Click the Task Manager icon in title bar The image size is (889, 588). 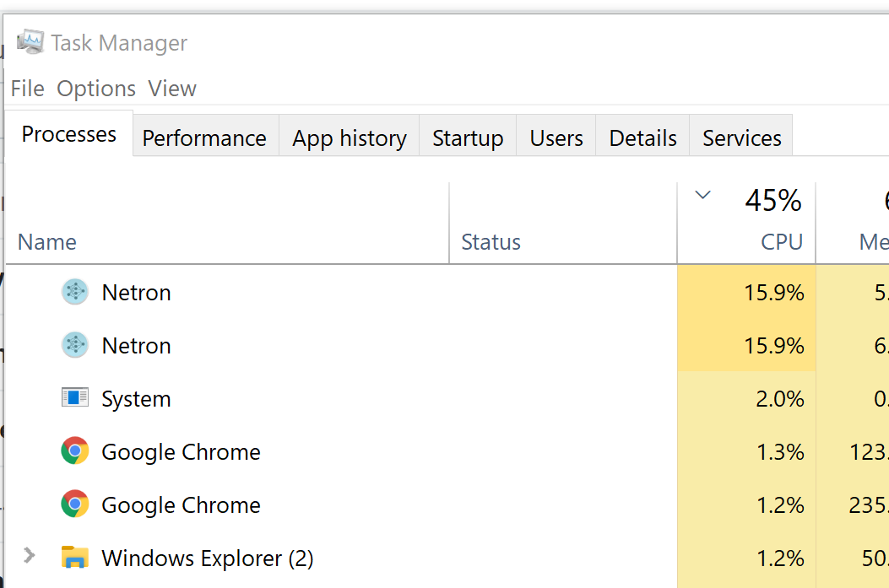(x=30, y=40)
